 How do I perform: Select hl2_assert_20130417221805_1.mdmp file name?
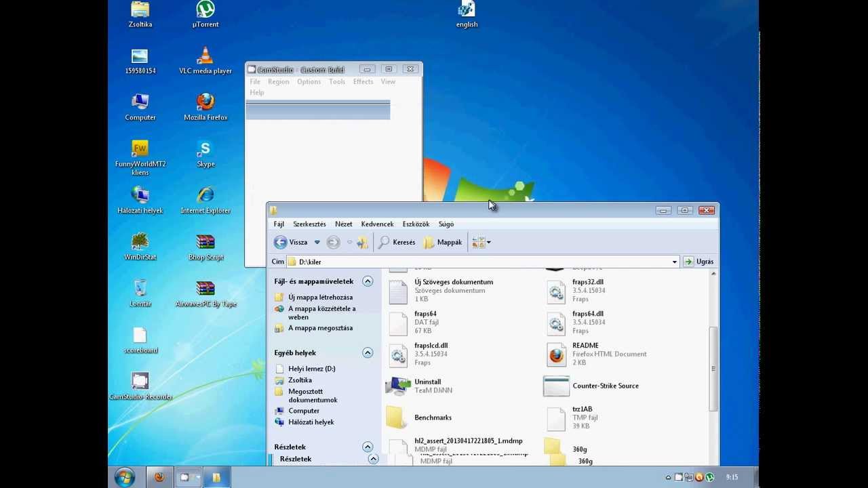pos(468,441)
